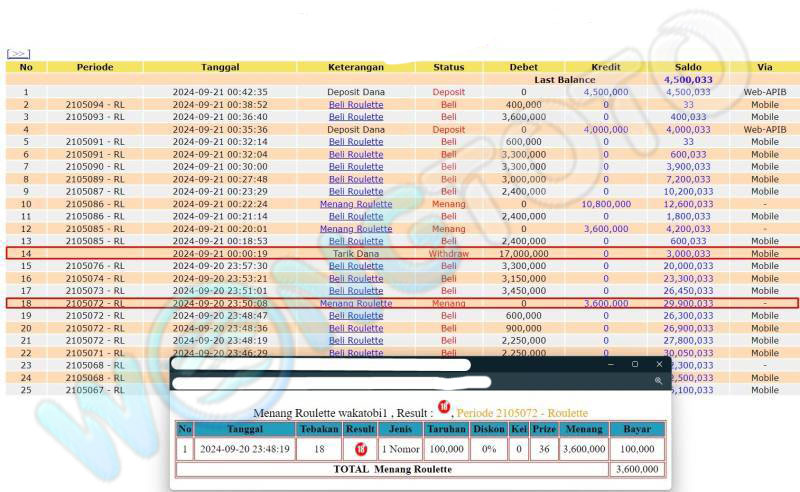Click the Tanggal column header in main table
The image size is (800, 492).
point(220,67)
